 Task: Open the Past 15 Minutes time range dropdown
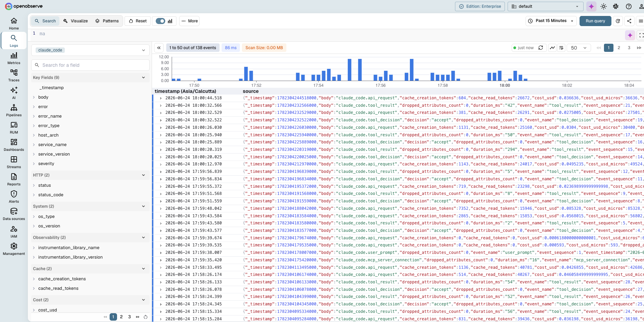coord(551,21)
